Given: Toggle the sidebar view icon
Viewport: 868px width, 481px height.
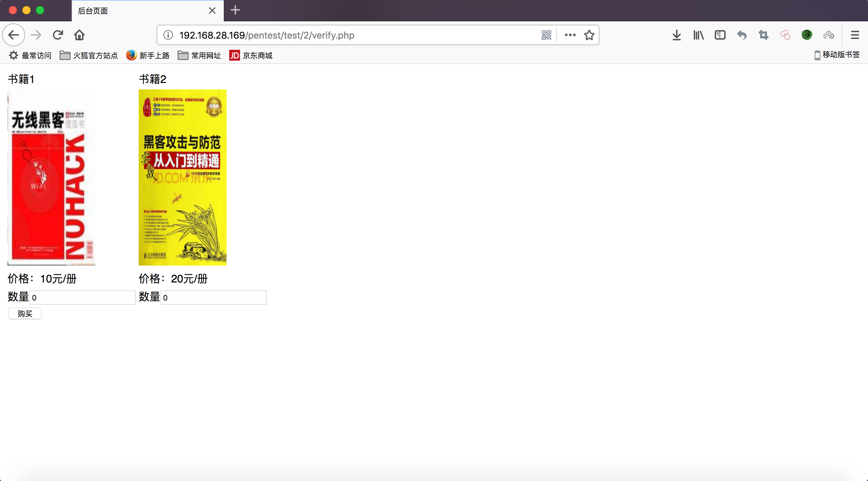Looking at the screenshot, I should point(720,35).
